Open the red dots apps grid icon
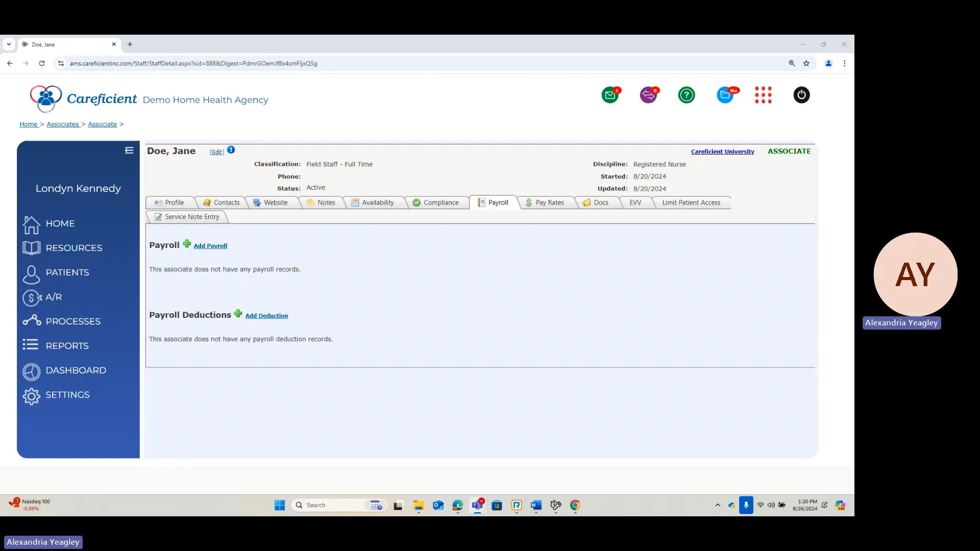 [763, 95]
